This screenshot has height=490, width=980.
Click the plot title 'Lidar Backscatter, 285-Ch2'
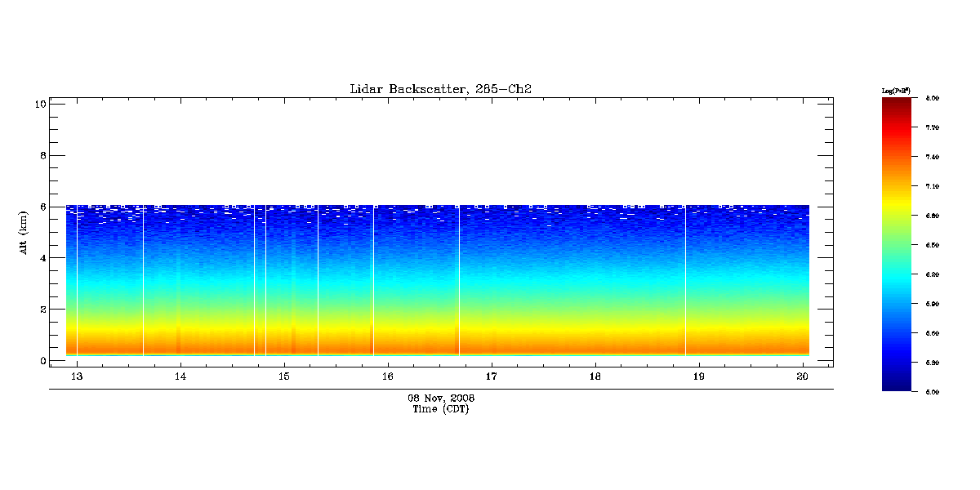[x=441, y=89]
